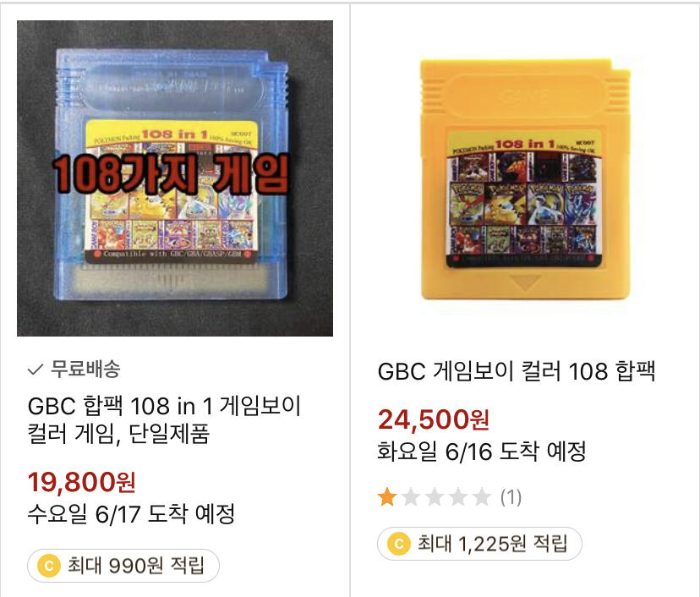The image size is (700, 597).
Task: Click the coin icon beside 최대 1,225원 적립
Action: [x=399, y=544]
